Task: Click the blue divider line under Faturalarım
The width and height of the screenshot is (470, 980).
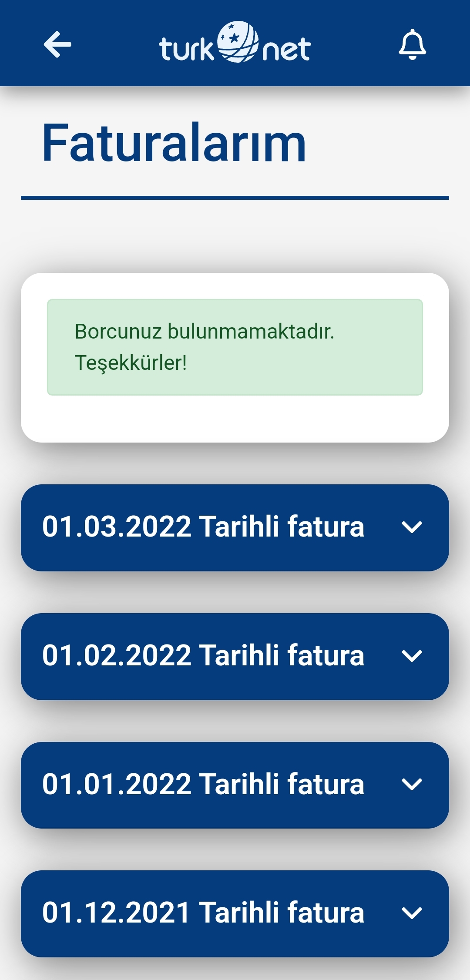Action: [x=235, y=198]
